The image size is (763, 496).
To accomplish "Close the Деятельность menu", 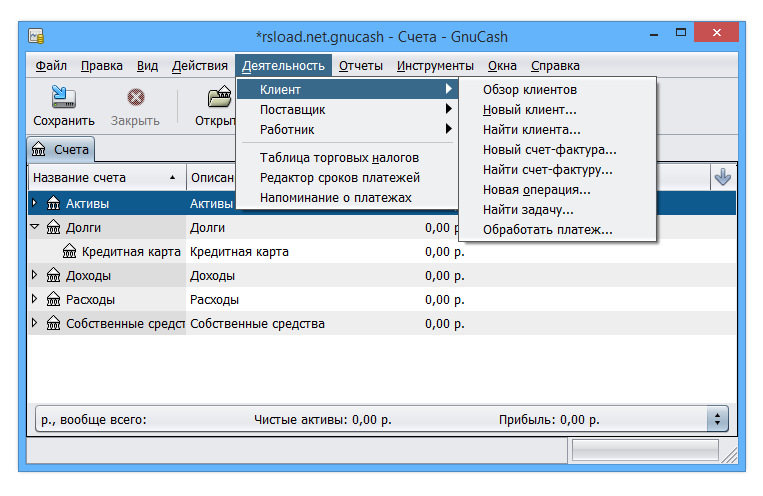I will pyautogui.click(x=283, y=66).
